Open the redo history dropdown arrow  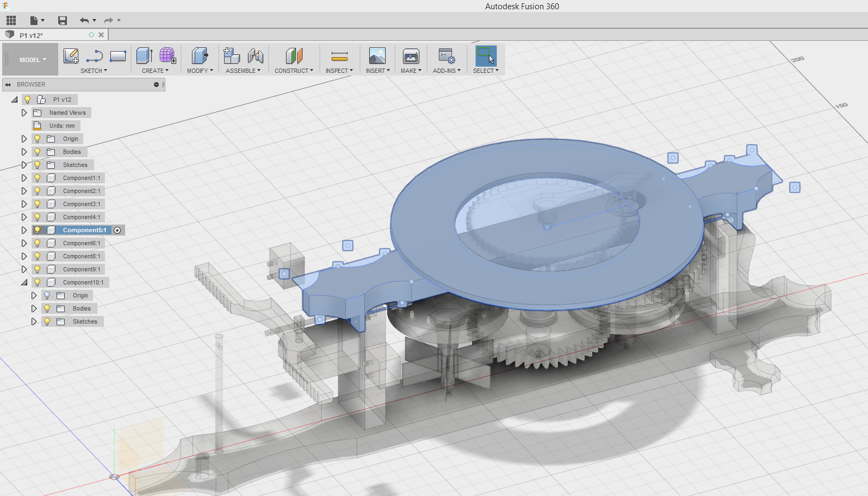pyautogui.click(x=119, y=21)
